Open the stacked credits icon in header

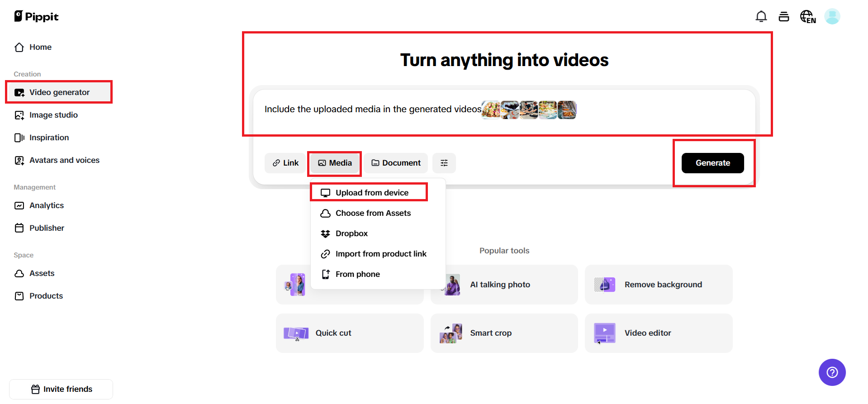(784, 17)
